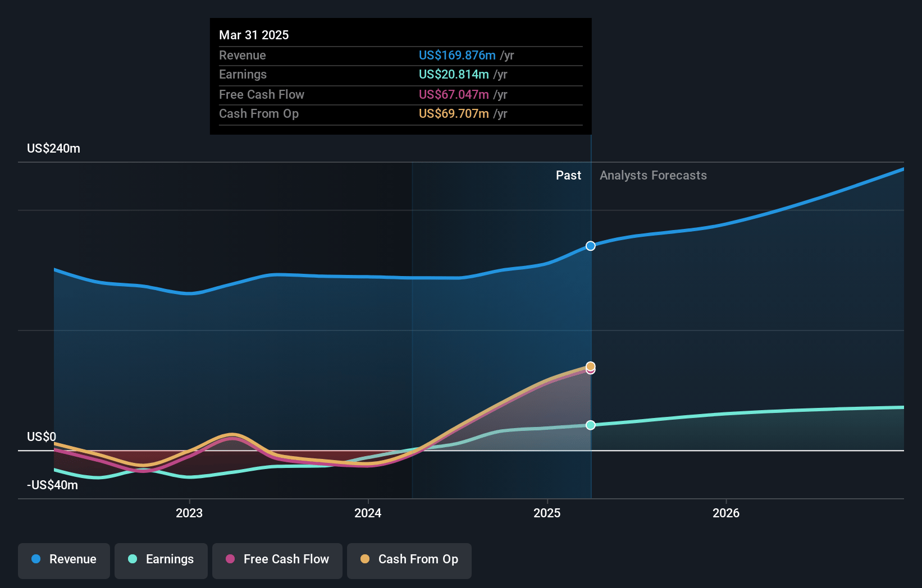Viewport: 922px width, 588px height.
Task: Click the Mar 31 2025 tooltip date
Action: [x=254, y=35]
